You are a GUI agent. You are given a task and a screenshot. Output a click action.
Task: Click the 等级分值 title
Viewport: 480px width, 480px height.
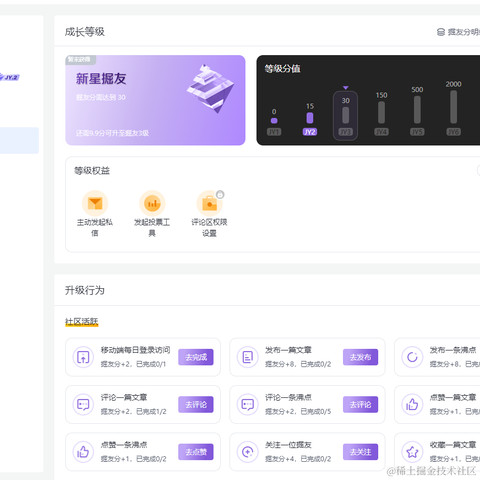(x=283, y=69)
